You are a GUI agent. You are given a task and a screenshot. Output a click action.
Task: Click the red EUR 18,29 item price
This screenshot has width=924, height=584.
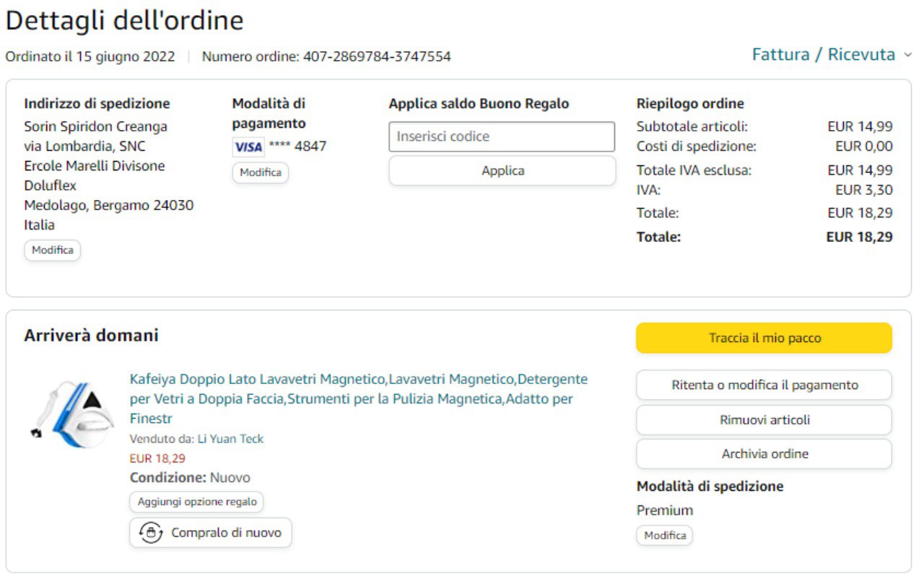[157, 458]
